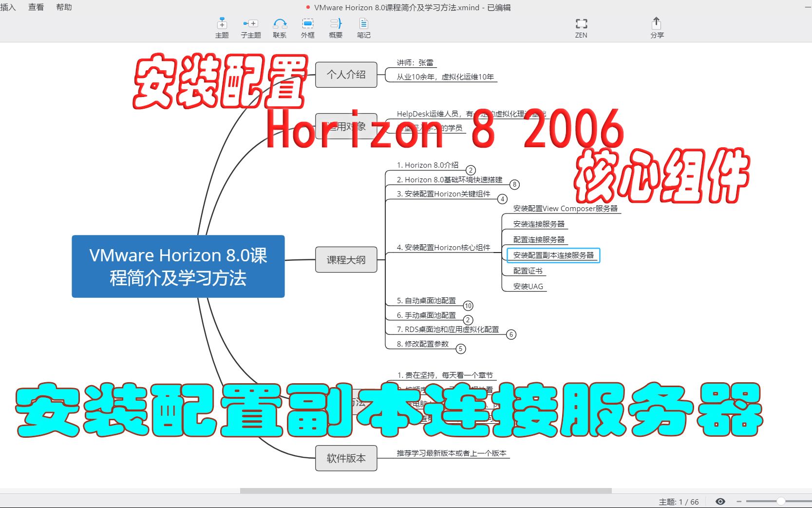Select 推荐学习最新版本或者上一个版本 subtopic

tap(452, 453)
